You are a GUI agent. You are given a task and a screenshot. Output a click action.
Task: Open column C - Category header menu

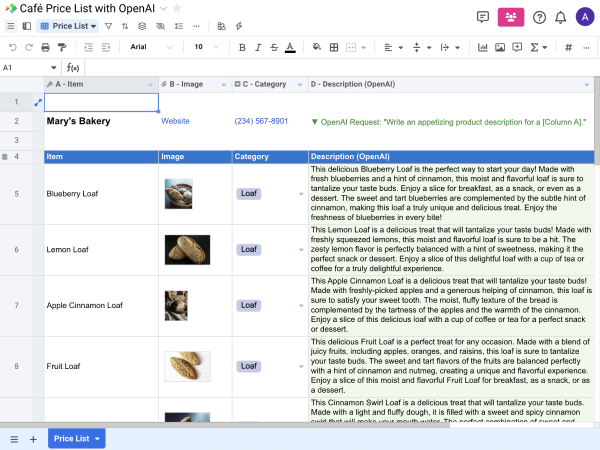[300, 85]
